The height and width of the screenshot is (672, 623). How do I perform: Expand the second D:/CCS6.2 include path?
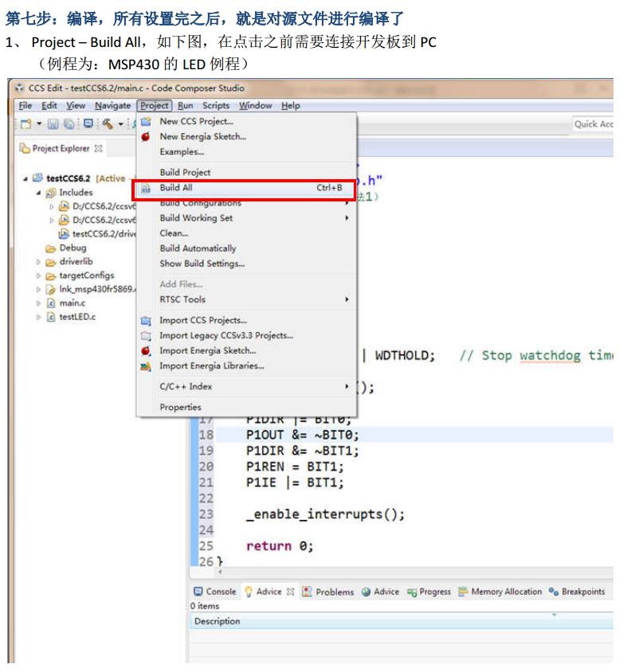tap(52, 221)
